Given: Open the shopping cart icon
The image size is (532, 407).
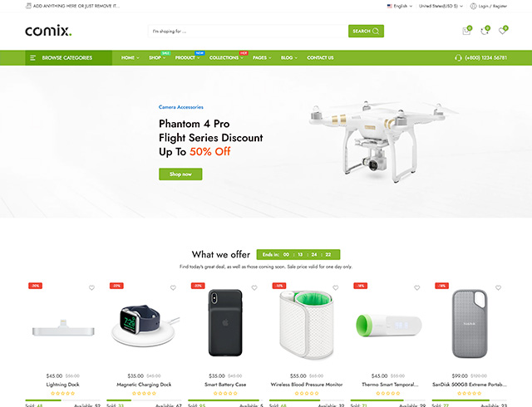Looking at the screenshot, I should coord(467,31).
